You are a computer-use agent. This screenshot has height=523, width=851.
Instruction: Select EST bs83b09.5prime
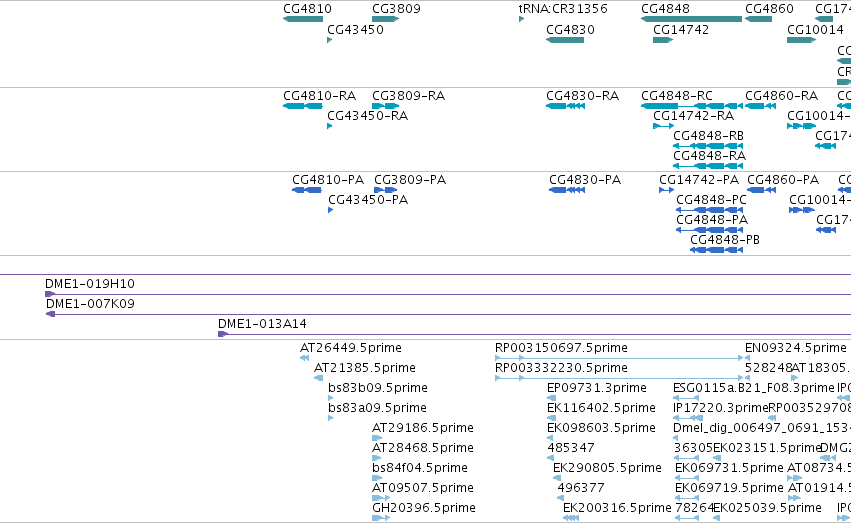378,388
